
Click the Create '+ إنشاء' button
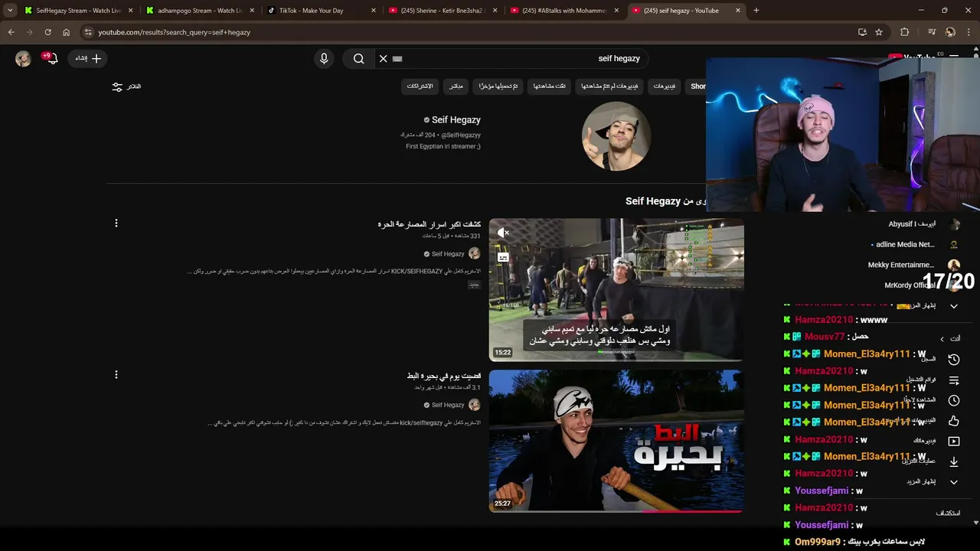click(87, 58)
